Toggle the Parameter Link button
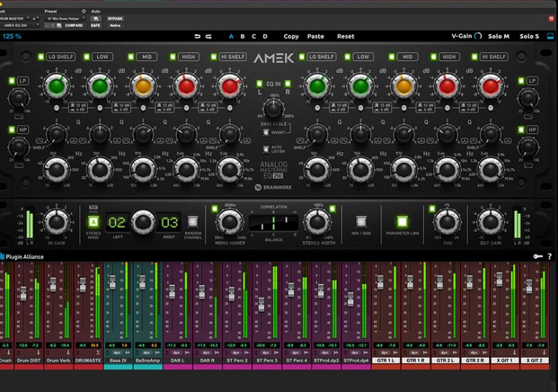This screenshot has width=558, height=392. click(402, 221)
